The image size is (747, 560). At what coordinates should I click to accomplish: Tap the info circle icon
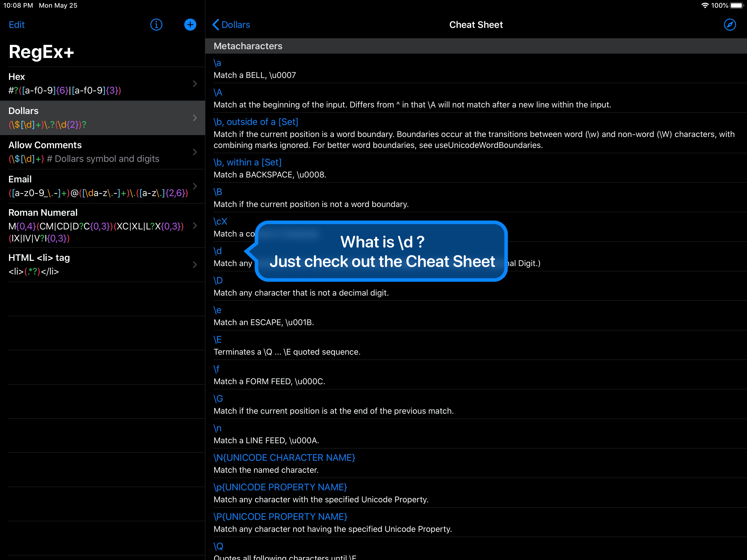[156, 25]
